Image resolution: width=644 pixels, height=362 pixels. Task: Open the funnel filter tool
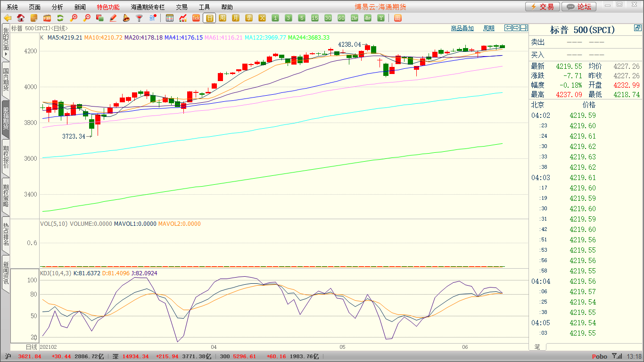coord(140,18)
